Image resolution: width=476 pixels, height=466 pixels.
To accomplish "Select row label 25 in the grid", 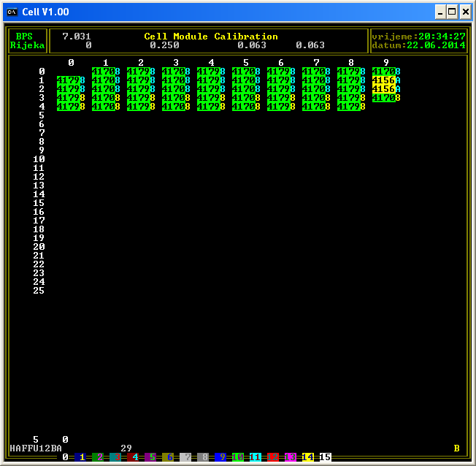I will pos(39,291).
